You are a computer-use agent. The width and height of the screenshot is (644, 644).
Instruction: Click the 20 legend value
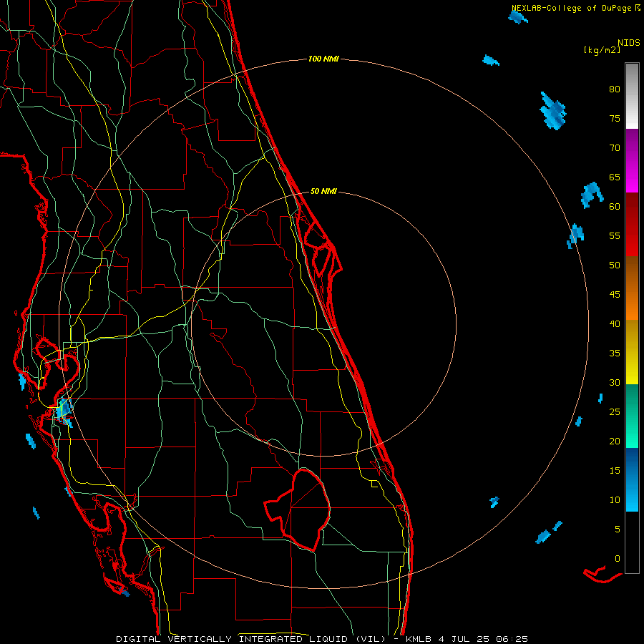(615, 441)
